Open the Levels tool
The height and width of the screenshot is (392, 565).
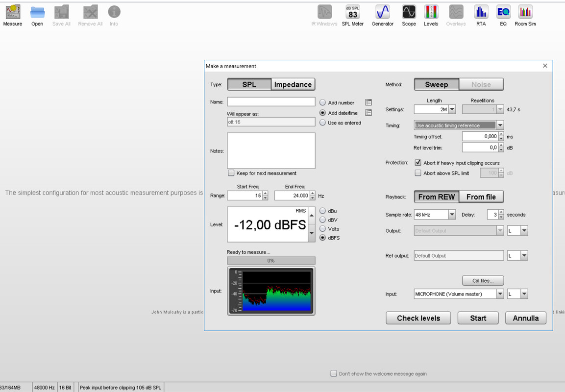tap(431, 16)
